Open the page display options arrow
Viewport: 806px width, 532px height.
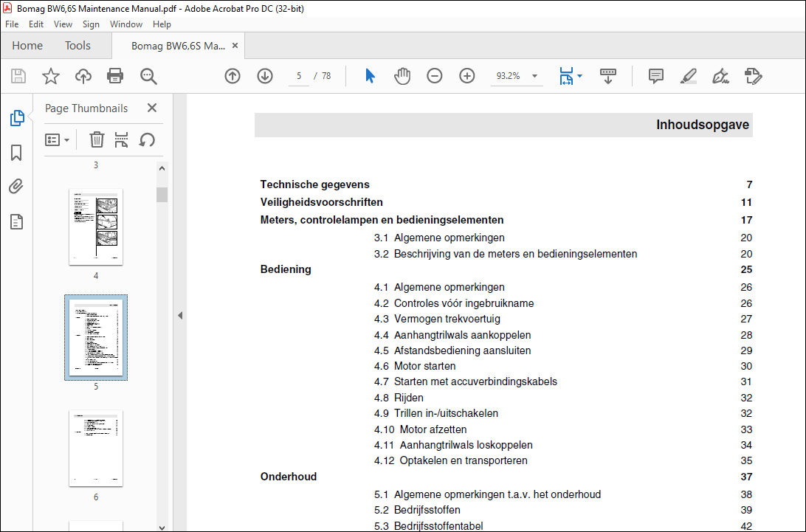click(x=580, y=76)
